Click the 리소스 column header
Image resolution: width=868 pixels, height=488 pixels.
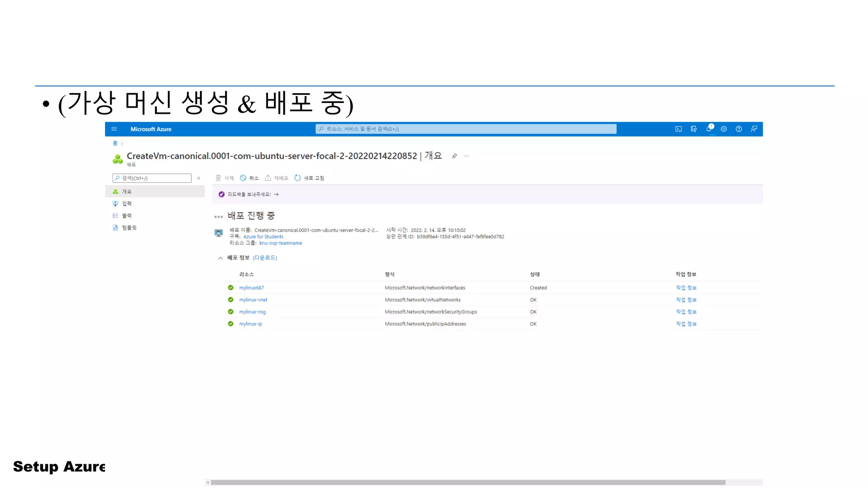246,274
